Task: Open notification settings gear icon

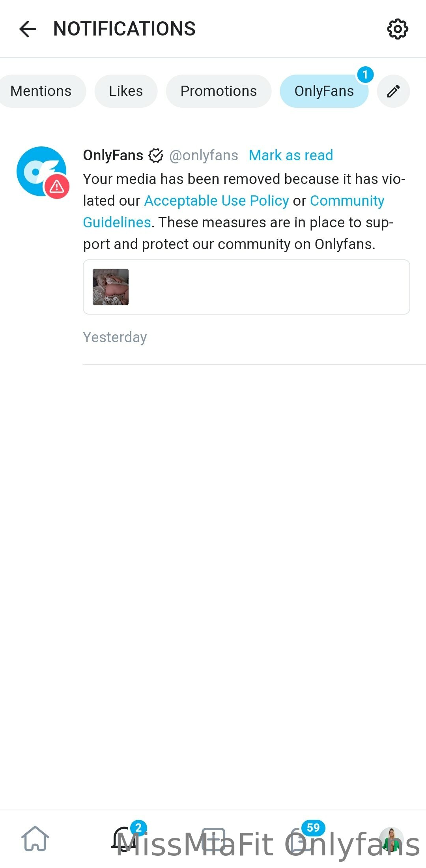Action: [397, 29]
